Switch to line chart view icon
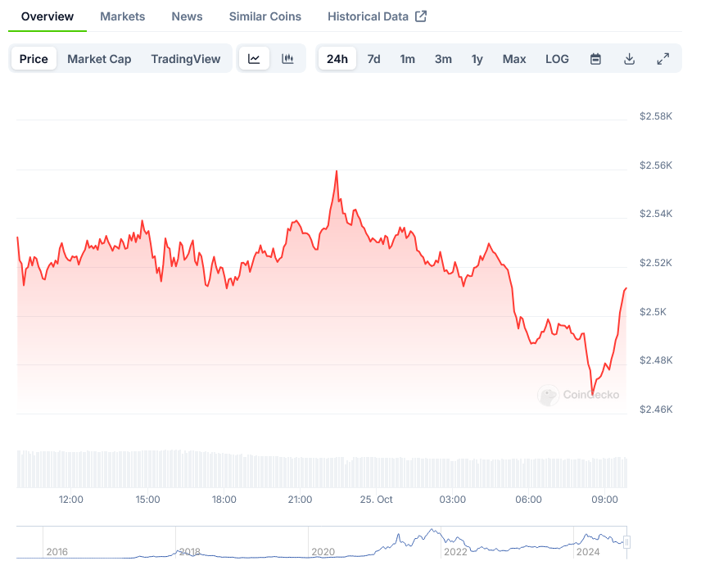Image resolution: width=728 pixels, height=570 pixels. [254, 59]
